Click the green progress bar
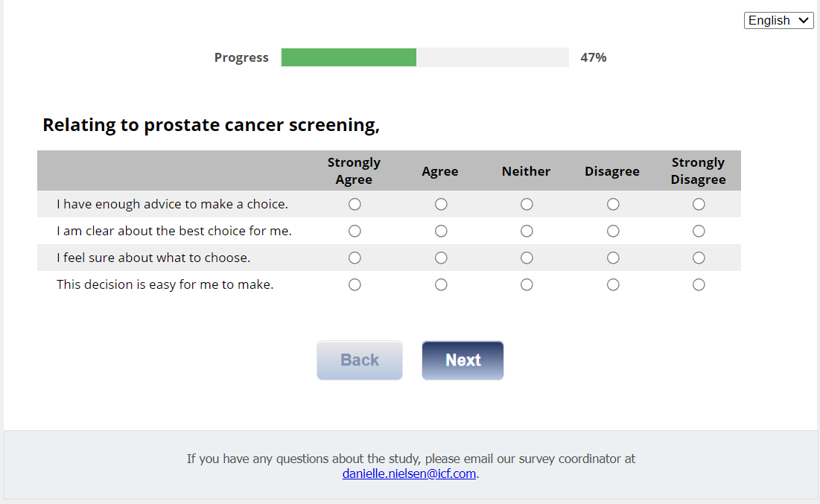 point(349,57)
